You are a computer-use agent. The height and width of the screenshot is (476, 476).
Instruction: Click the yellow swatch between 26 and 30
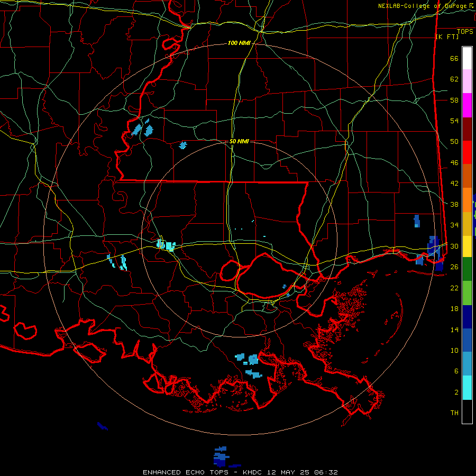click(x=467, y=246)
